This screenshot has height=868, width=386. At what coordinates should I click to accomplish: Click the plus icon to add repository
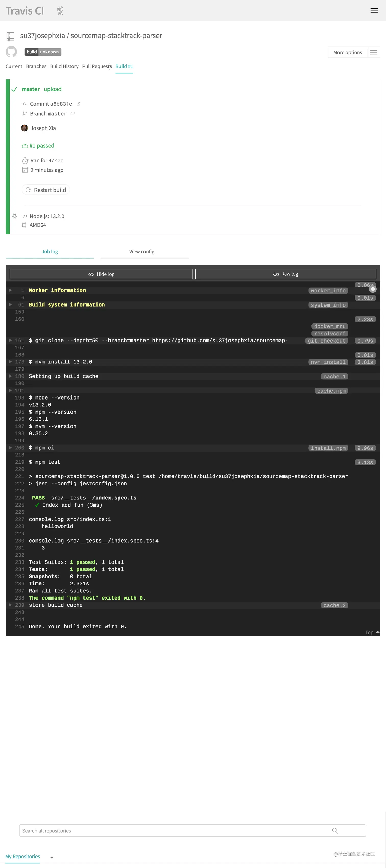52,858
